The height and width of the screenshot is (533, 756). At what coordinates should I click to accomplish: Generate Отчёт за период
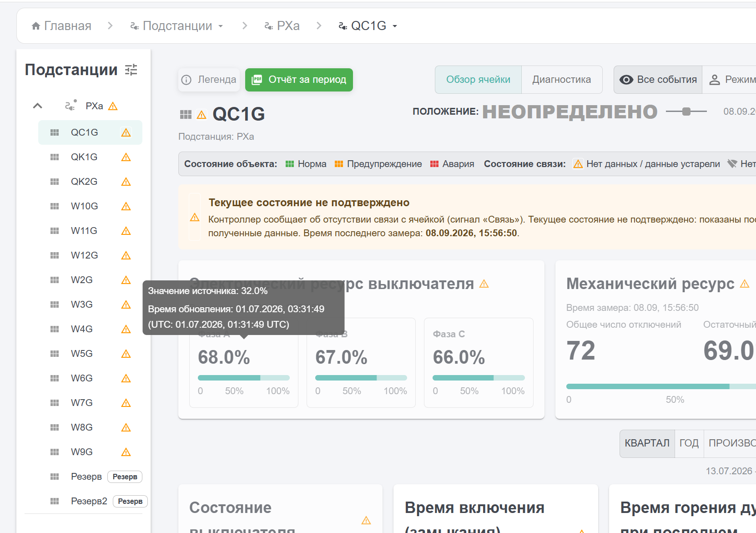299,80
